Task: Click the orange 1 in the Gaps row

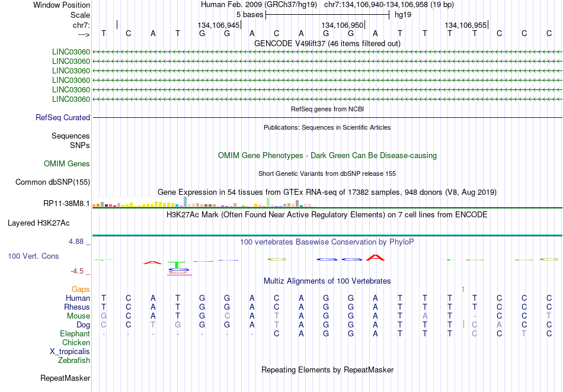Action: (463, 289)
